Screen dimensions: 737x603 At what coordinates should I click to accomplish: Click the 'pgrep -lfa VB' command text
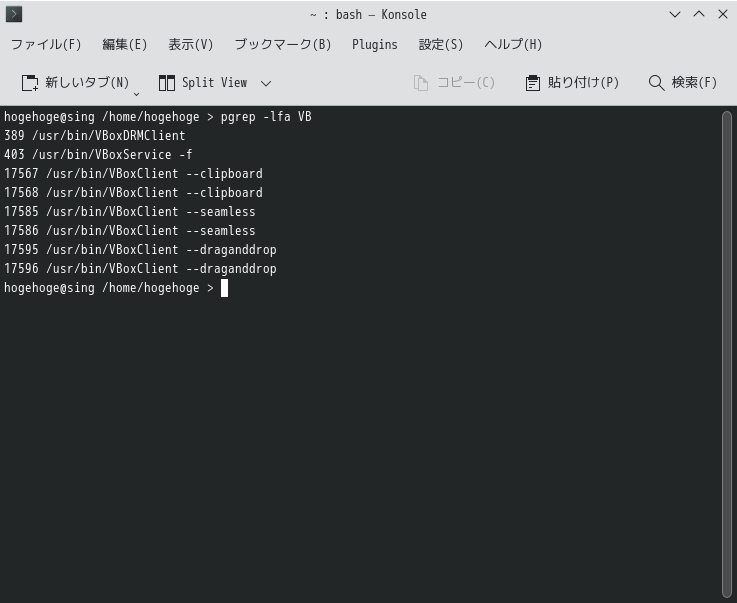(266, 117)
